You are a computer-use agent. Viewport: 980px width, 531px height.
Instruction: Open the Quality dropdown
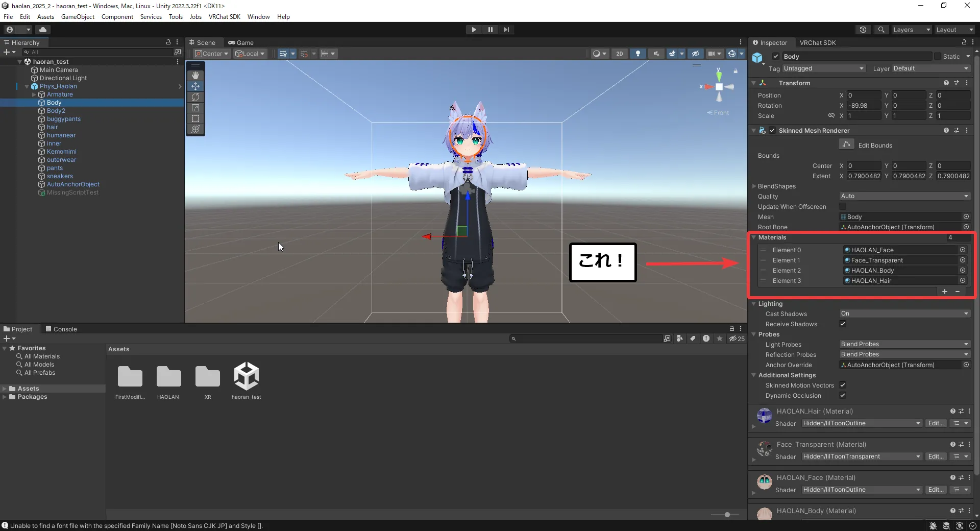tap(904, 196)
